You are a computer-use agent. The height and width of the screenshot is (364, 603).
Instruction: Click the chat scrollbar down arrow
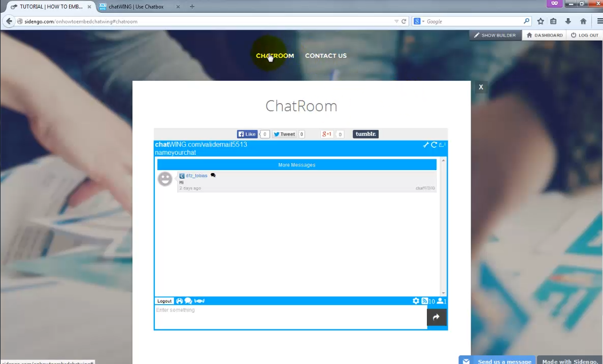[x=444, y=293]
